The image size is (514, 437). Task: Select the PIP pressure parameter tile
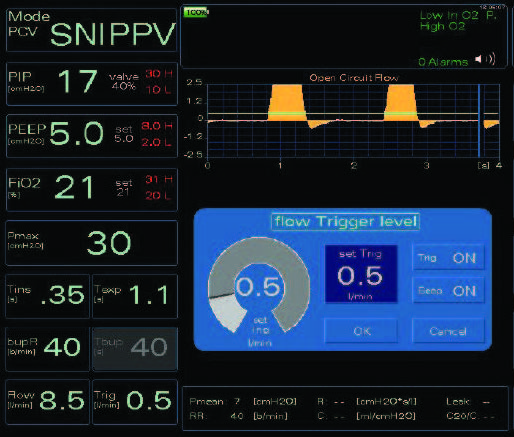pos(91,84)
